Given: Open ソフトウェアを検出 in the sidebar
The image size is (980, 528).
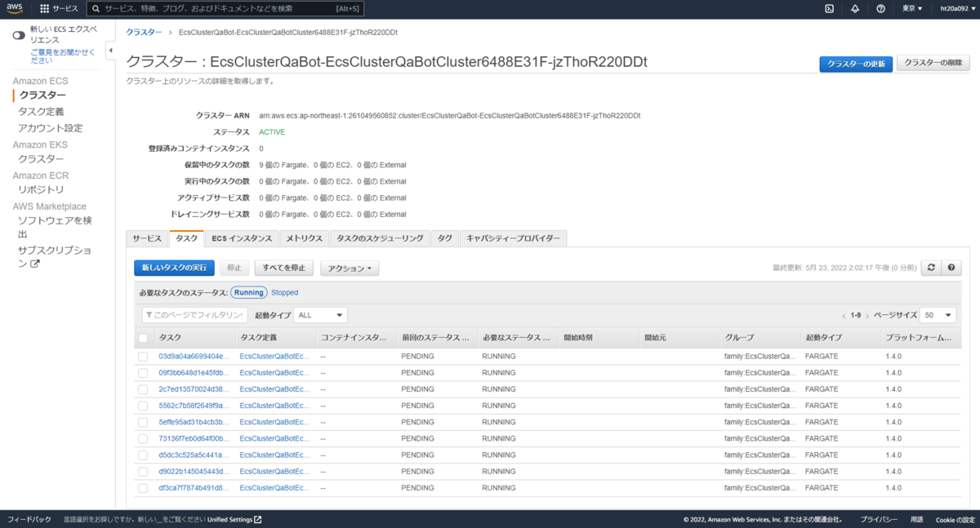Looking at the screenshot, I should (x=55, y=227).
